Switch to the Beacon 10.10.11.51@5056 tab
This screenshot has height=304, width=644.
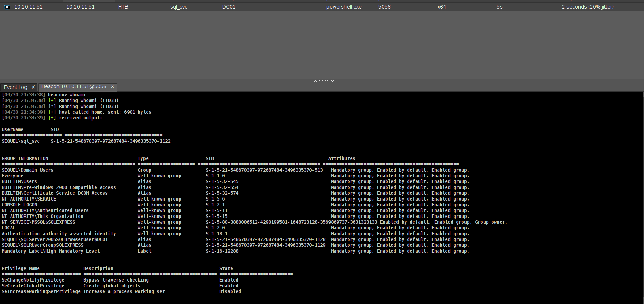pyautogui.click(x=74, y=87)
